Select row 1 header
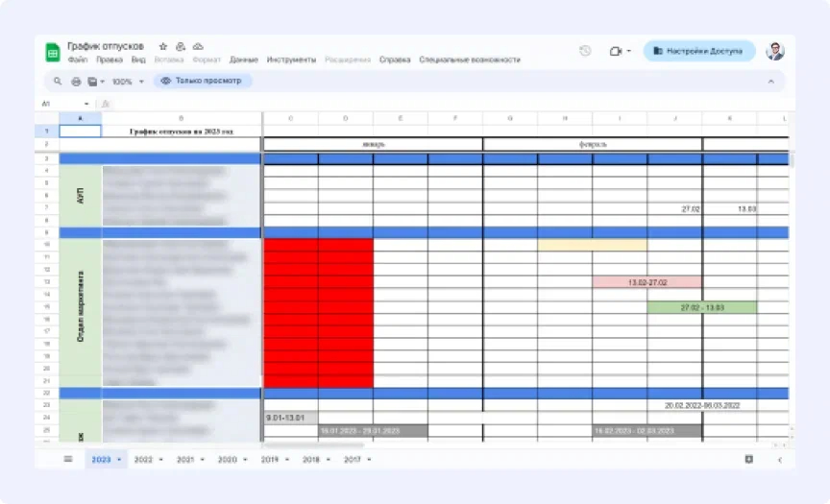Viewport: 830px width, 504px height. point(46,131)
